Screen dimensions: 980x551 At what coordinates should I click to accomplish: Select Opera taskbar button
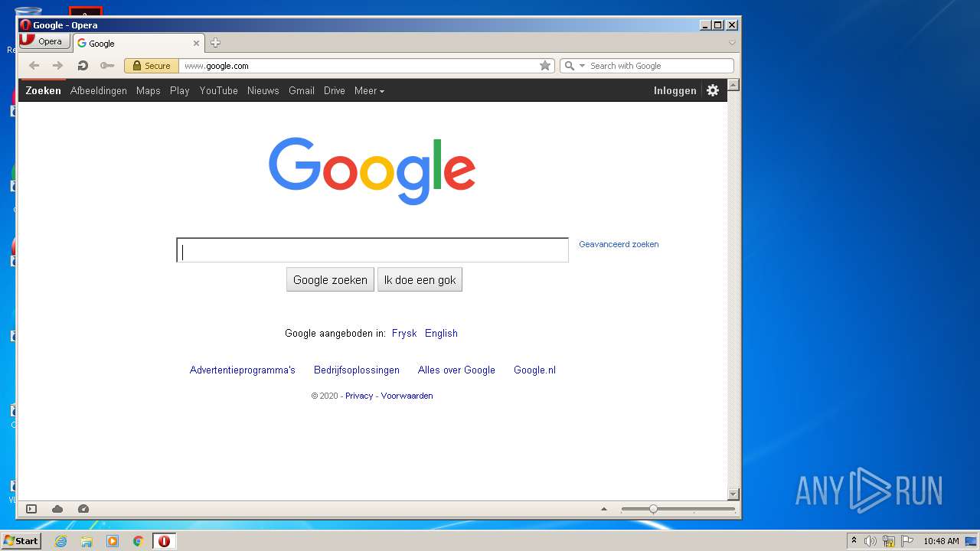(x=164, y=541)
